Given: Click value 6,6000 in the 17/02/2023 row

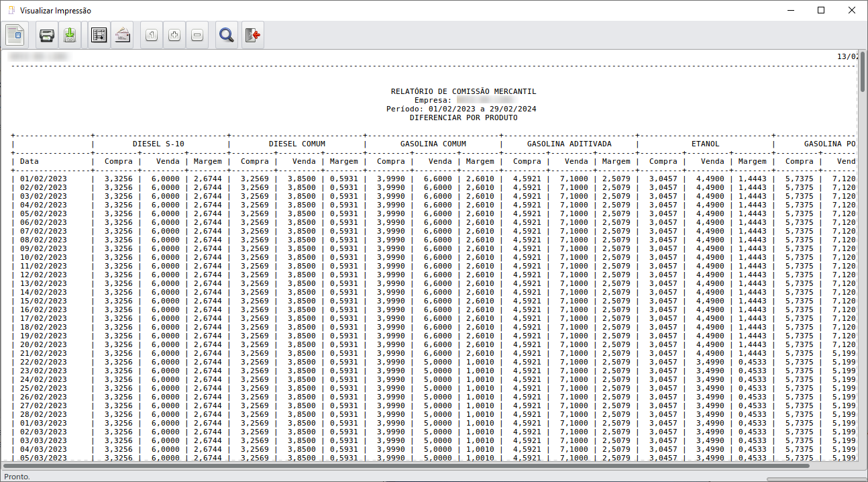Looking at the screenshot, I should click(x=438, y=318).
